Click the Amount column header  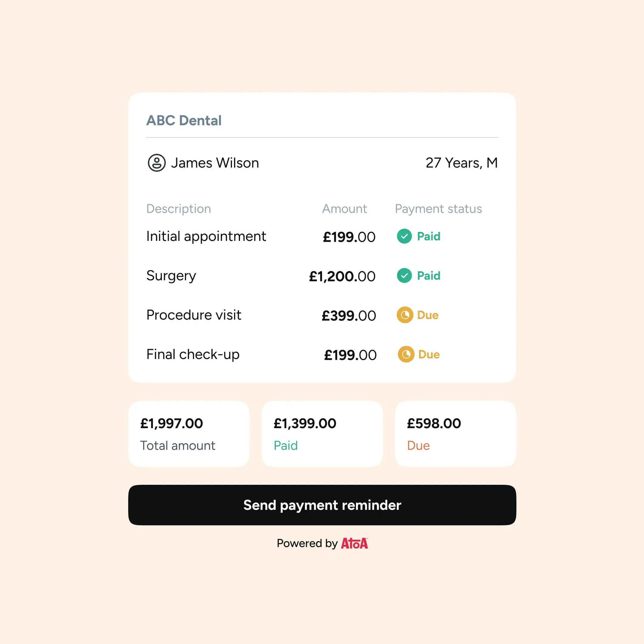344,209
